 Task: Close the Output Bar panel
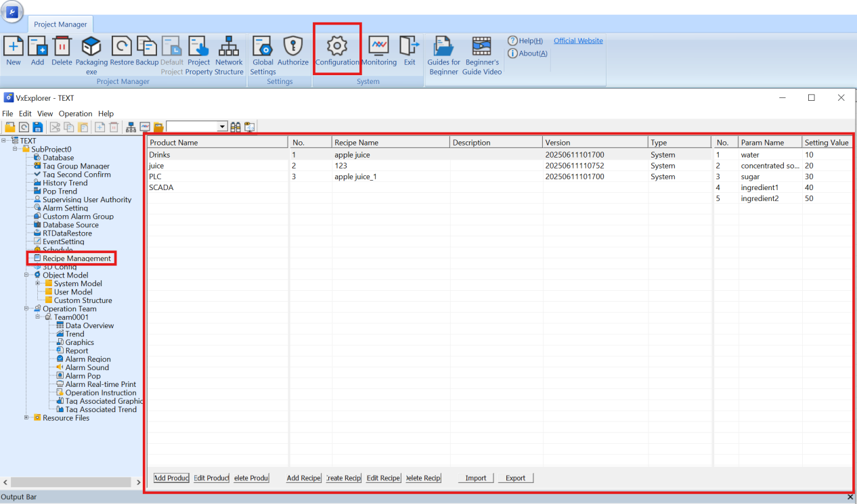coord(850,497)
